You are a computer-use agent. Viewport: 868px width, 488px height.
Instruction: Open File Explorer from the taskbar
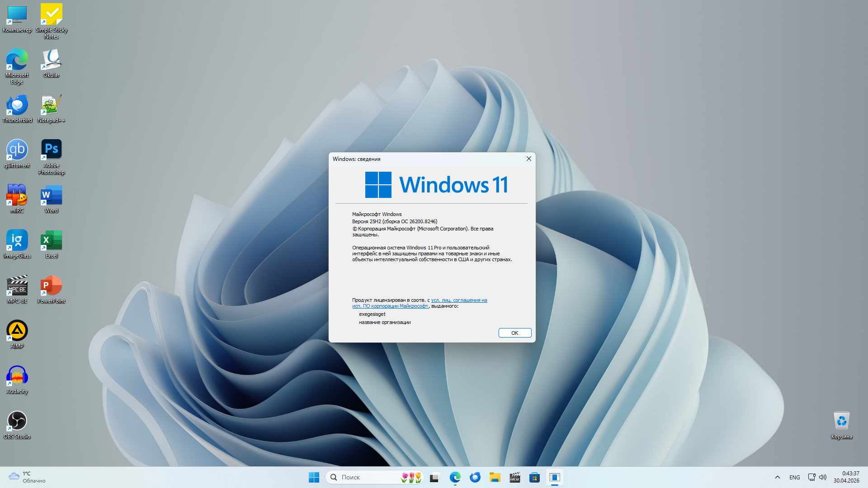tap(495, 477)
